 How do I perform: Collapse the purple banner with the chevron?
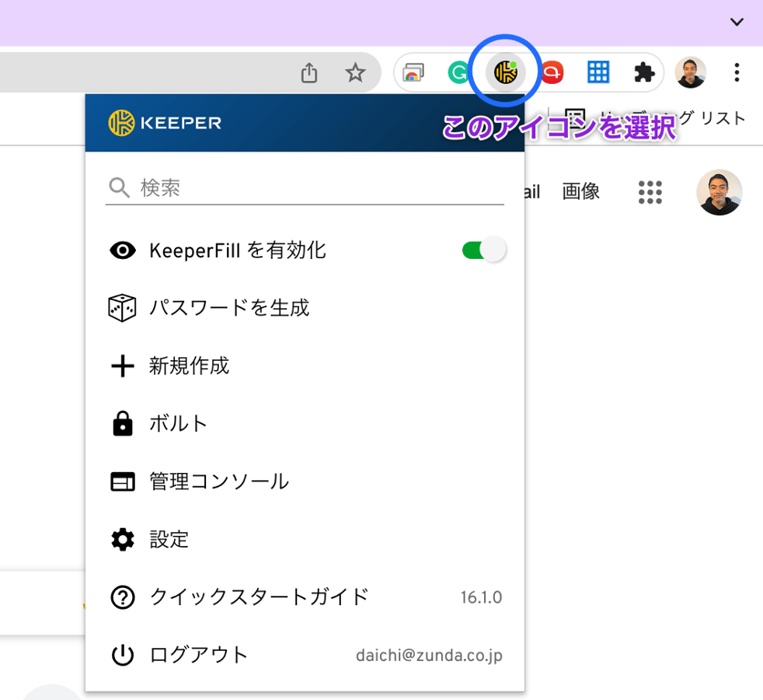pos(738,20)
